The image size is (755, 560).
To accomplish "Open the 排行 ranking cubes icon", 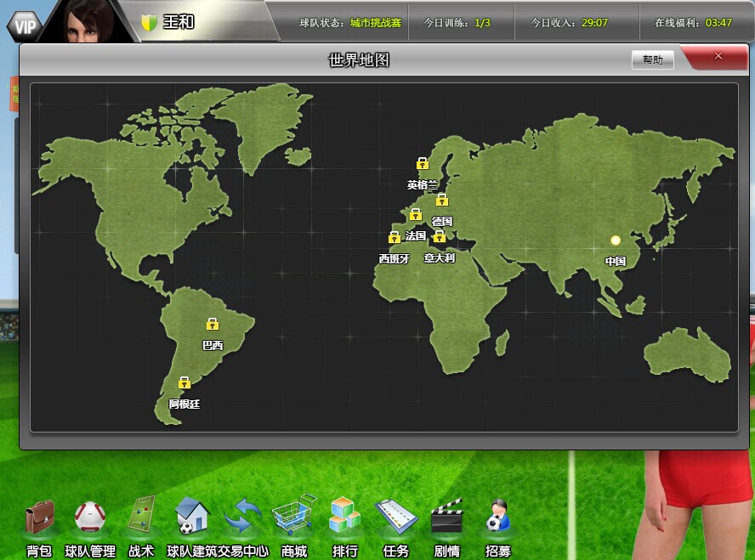I will click(344, 515).
